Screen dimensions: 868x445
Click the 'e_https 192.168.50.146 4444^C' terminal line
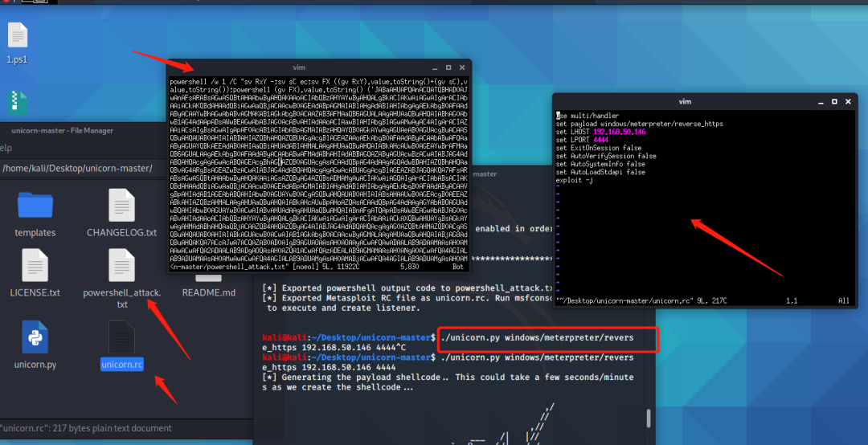(334, 348)
